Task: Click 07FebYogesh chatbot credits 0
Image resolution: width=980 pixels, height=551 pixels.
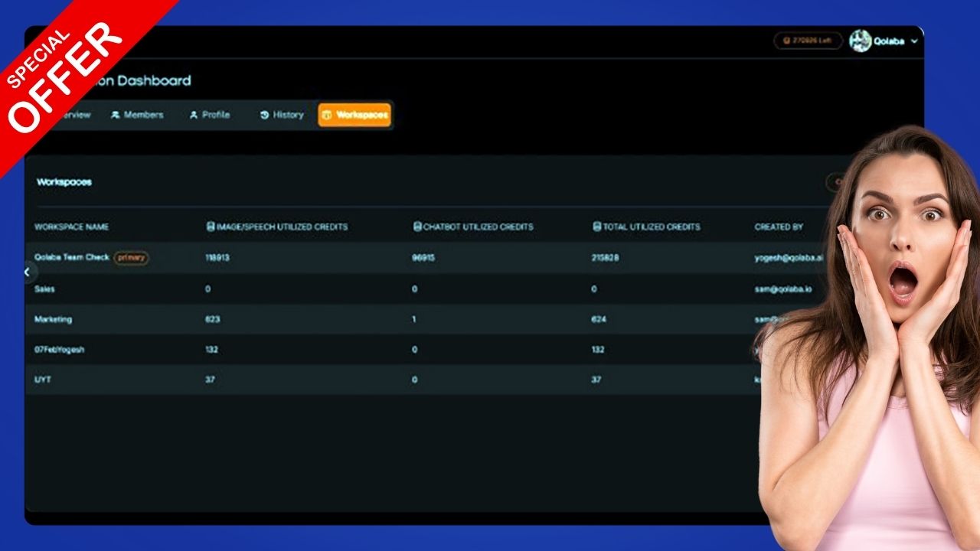Action: click(x=414, y=350)
